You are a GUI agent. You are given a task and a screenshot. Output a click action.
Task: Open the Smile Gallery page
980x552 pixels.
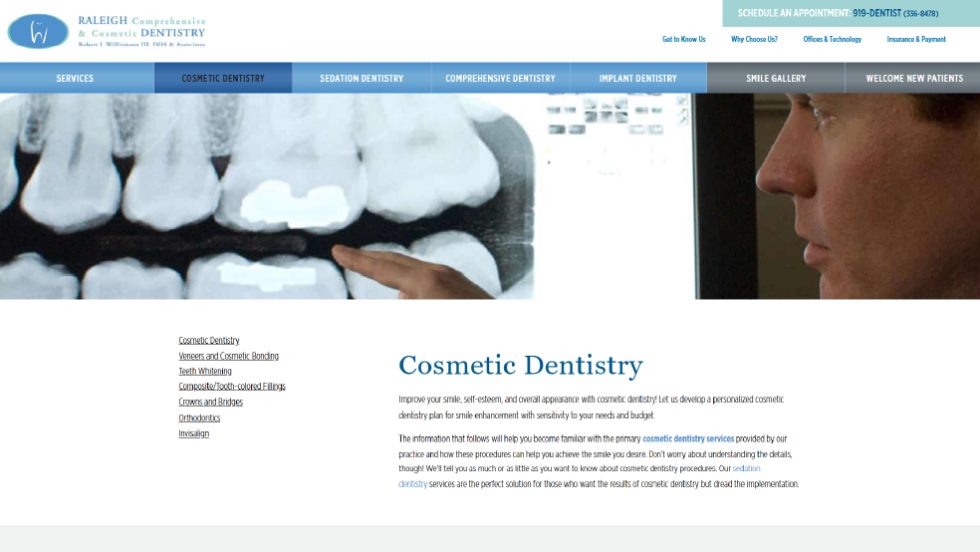click(x=776, y=78)
